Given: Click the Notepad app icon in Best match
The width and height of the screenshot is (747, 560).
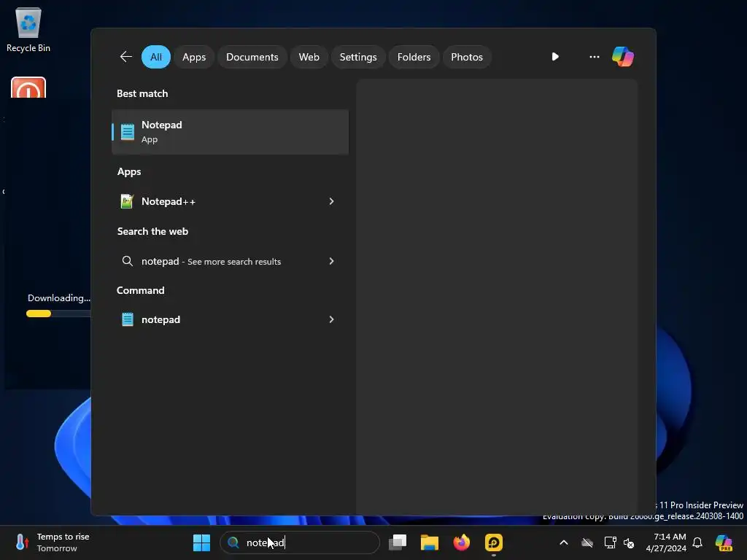Looking at the screenshot, I should pos(127,132).
